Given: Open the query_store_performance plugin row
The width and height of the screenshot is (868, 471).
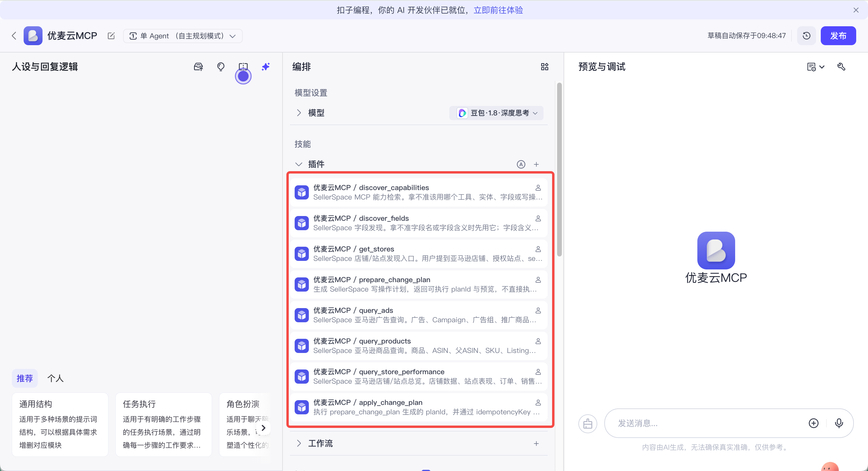Looking at the screenshot, I should (419, 376).
